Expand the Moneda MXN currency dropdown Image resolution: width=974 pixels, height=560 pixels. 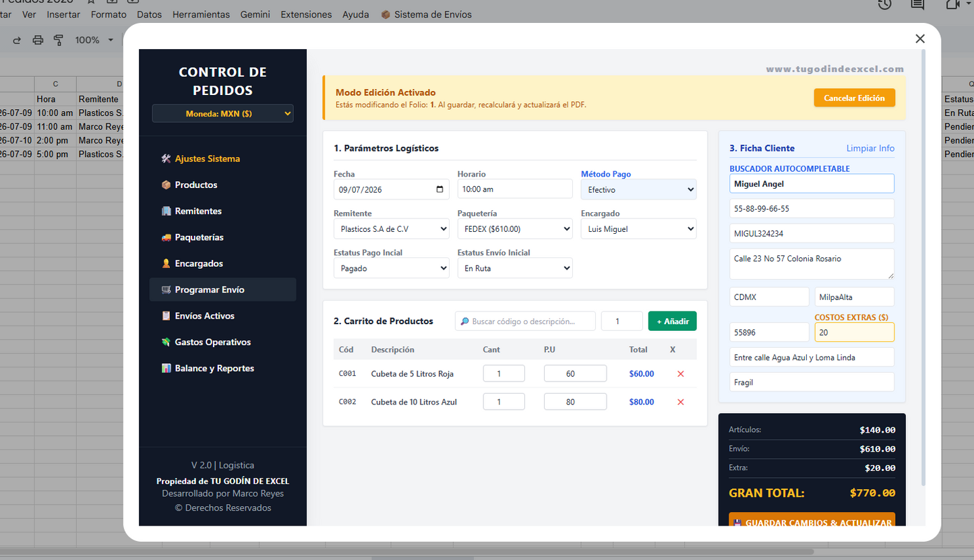pos(222,114)
